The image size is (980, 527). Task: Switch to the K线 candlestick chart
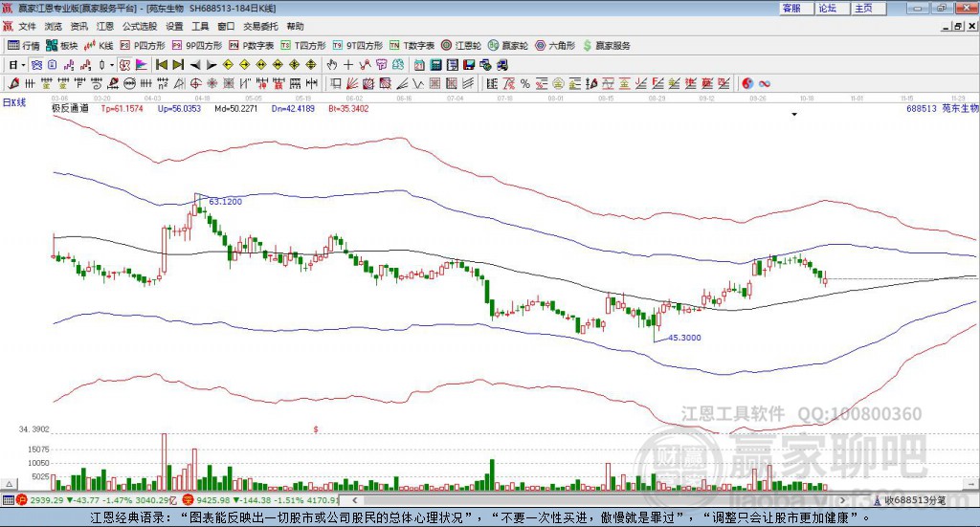(x=99, y=46)
